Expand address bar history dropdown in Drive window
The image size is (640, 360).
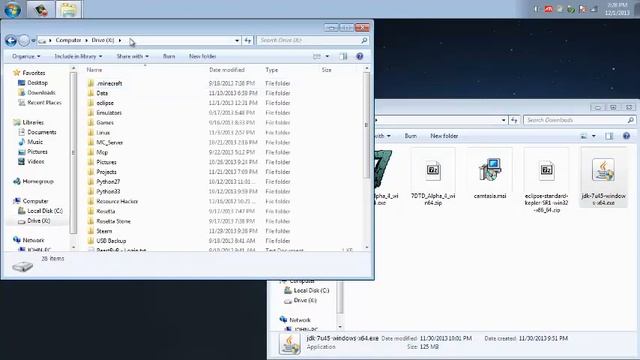tap(237, 40)
